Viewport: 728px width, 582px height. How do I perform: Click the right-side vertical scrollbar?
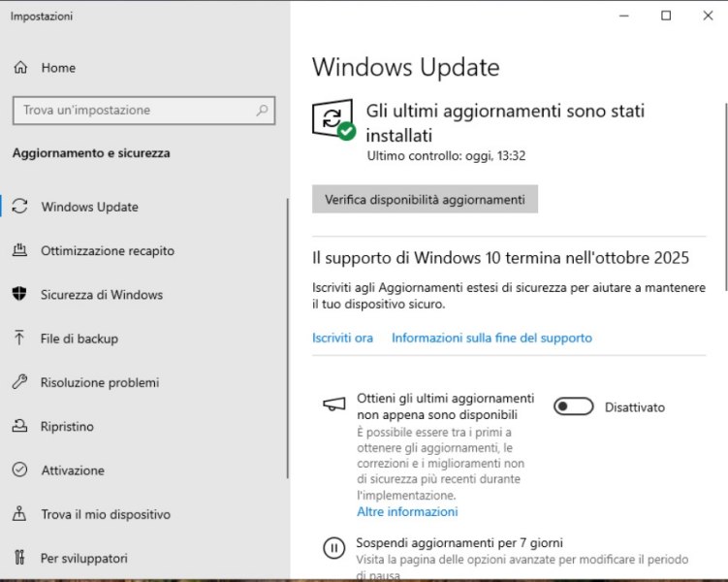[724, 194]
